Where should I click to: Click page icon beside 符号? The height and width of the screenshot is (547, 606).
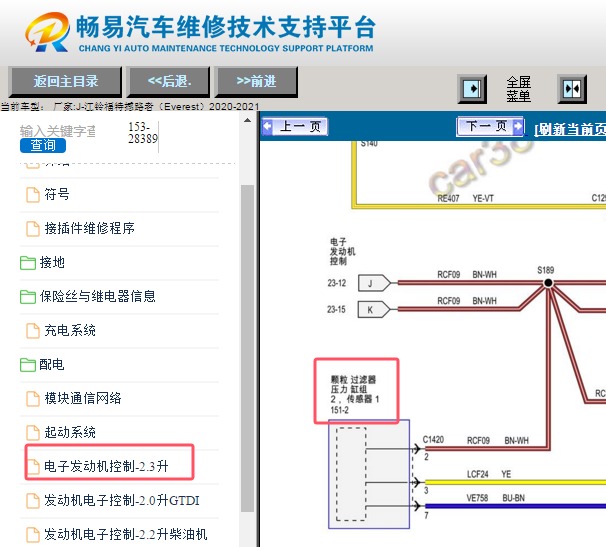(33, 195)
